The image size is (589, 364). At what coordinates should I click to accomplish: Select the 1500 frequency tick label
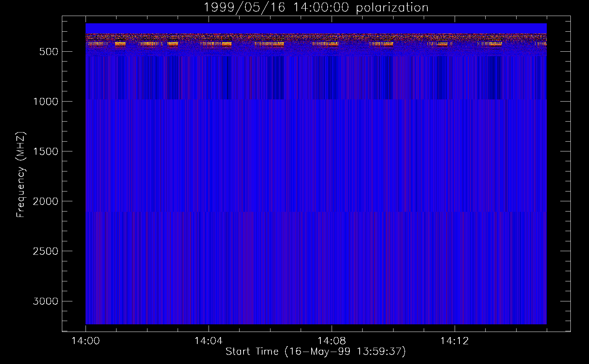[46, 151]
